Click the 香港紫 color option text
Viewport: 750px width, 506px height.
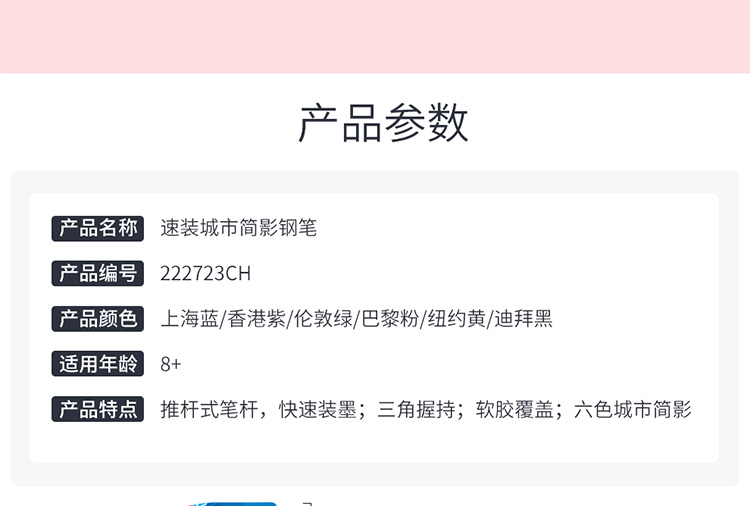tap(256, 319)
